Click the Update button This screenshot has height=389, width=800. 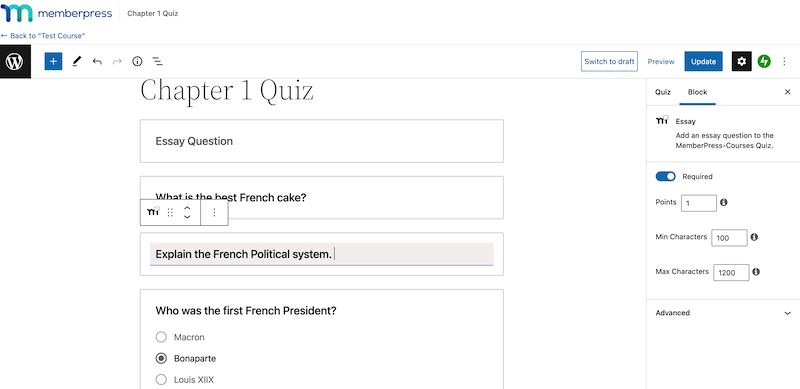tap(703, 61)
